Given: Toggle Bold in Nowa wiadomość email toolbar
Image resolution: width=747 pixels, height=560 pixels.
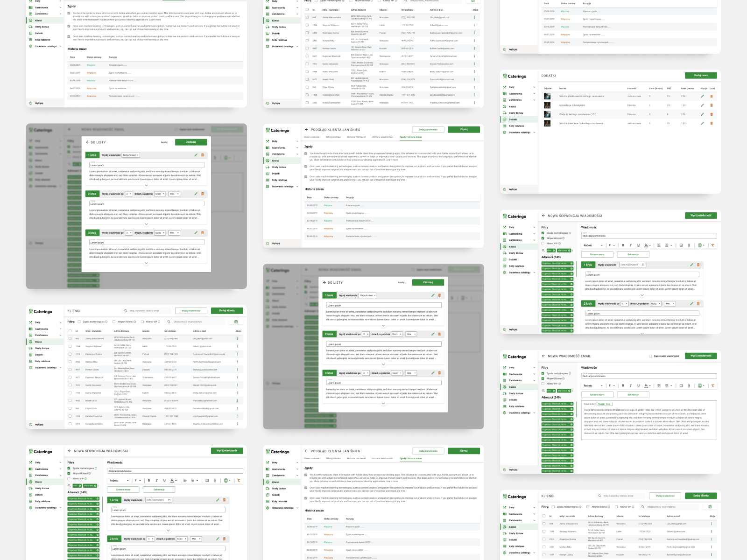Looking at the screenshot, I should [x=623, y=385].
